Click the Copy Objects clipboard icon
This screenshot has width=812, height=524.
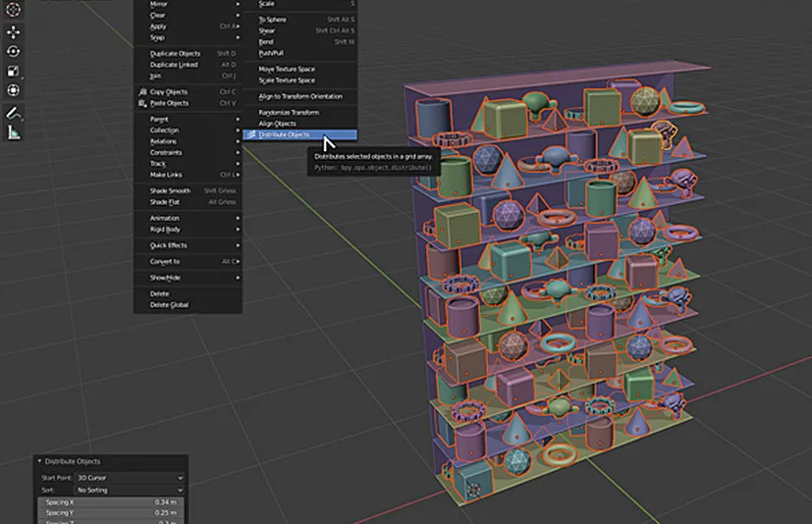[142, 91]
